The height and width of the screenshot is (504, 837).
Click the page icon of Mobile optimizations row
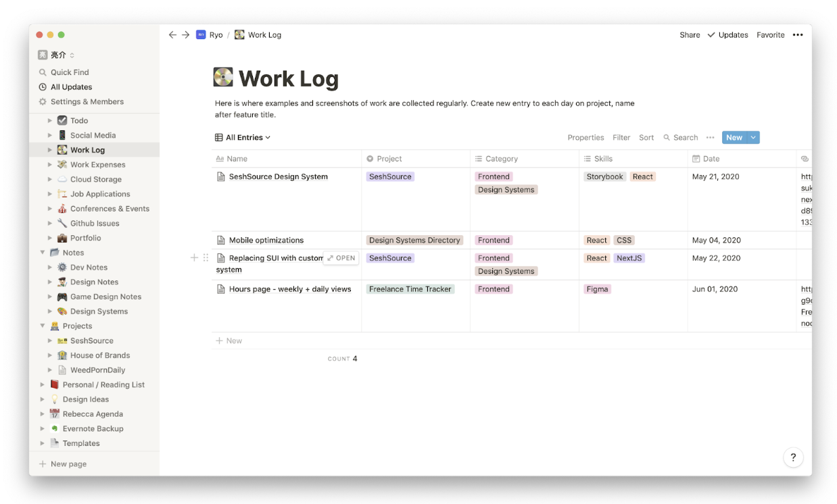click(220, 240)
